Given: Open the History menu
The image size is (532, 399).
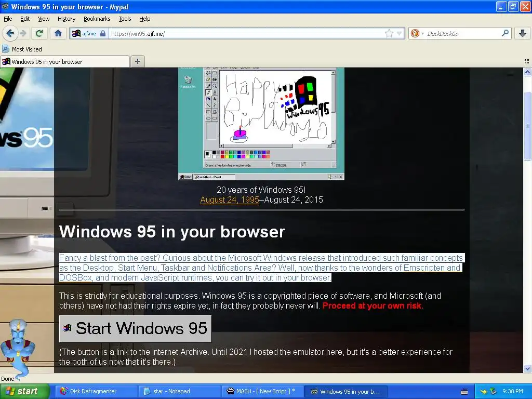Looking at the screenshot, I should point(66,19).
